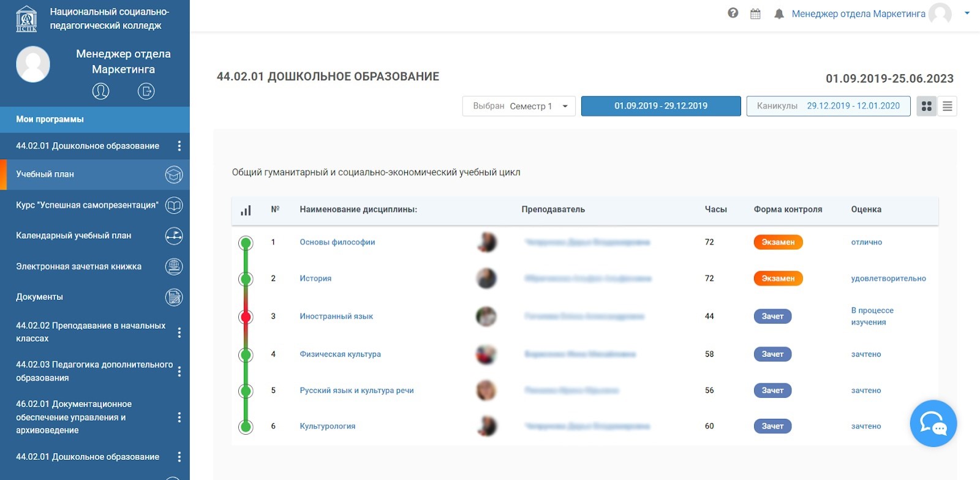Open the Основы философии discipline link
The height and width of the screenshot is (480, 980).
click(337, 242)
